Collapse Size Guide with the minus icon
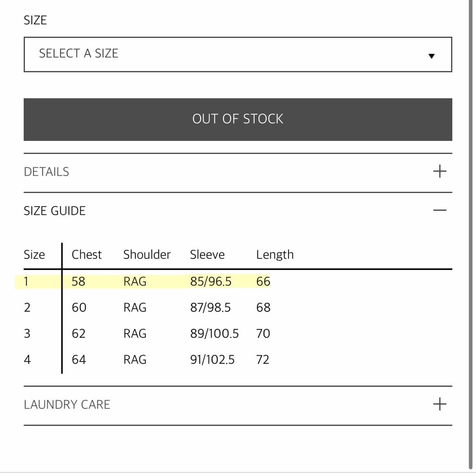This screenshot has height=476, width=476. [440, 210]
